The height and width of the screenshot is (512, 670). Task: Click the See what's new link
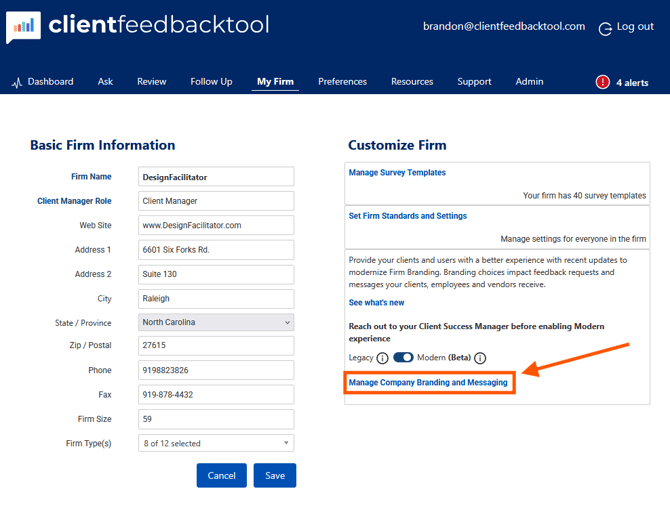tap(376, 303)
